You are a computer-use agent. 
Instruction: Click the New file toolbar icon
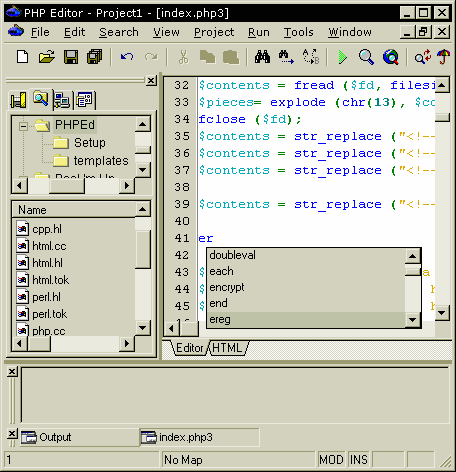(22, 57)
